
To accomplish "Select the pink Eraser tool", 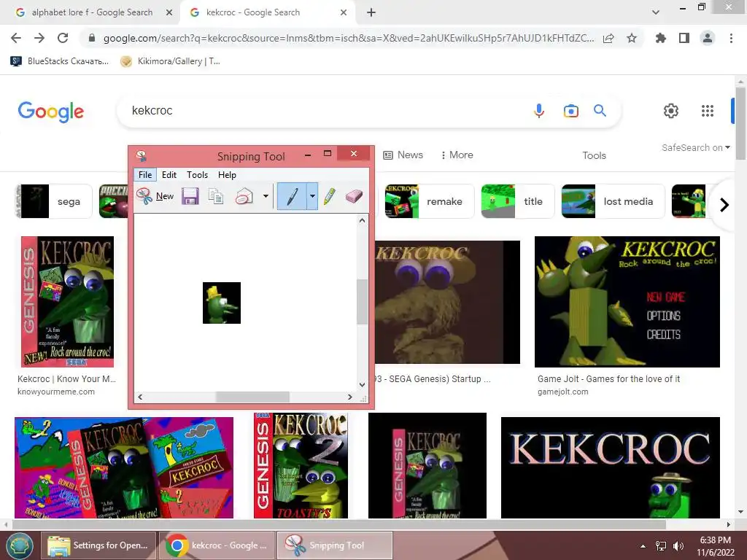I will [x=354, y=196].
